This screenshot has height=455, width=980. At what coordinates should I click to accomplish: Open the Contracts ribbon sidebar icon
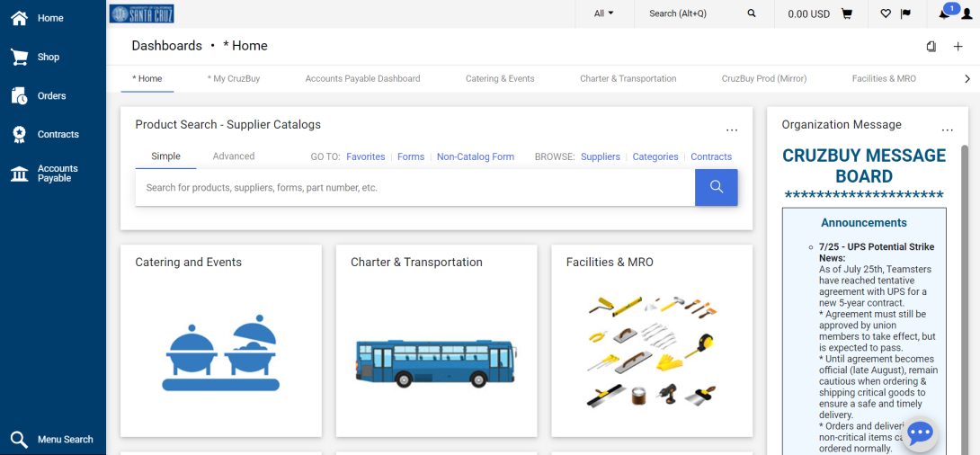point(20,134)
